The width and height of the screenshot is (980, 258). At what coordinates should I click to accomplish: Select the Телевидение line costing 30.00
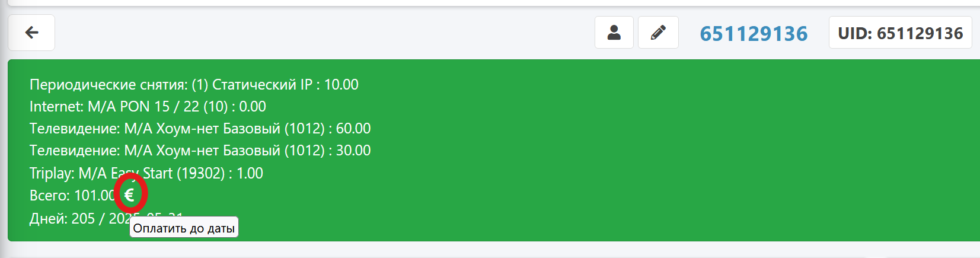tap(200, 150)
